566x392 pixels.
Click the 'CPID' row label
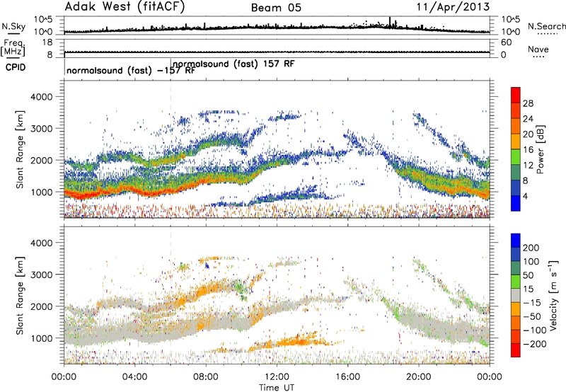tap(16, 67)
